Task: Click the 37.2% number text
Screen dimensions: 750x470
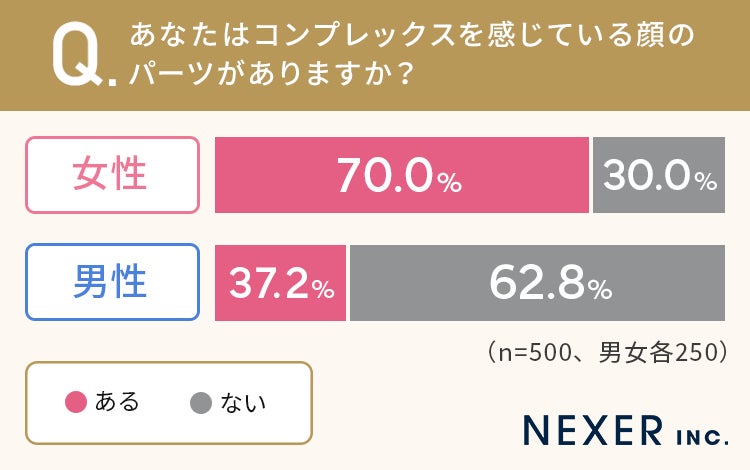Action: pyautogui.click(x=282, y=284)
